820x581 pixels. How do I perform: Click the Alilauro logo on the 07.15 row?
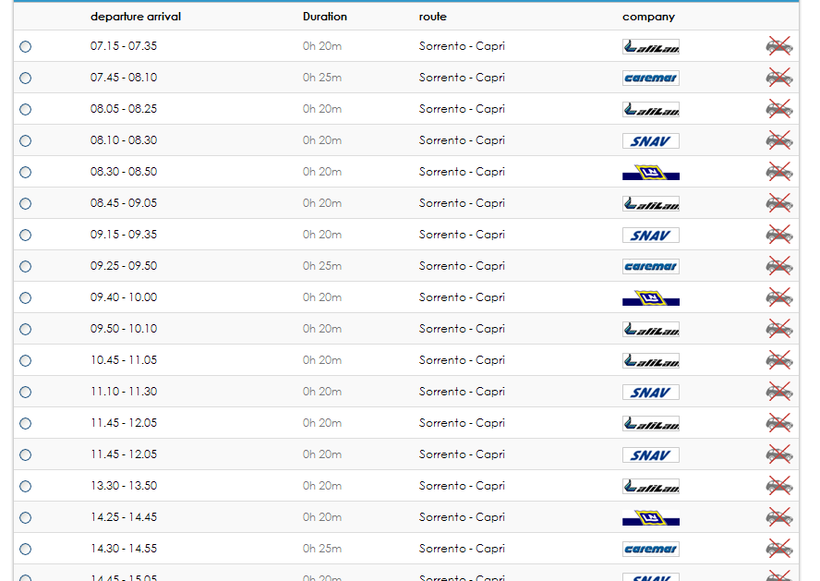point(650,47)
